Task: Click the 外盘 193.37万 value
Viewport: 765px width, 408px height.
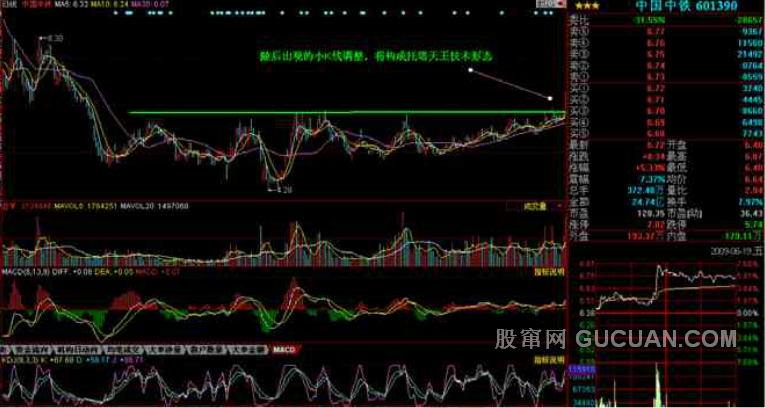Action: coord(645,236)
